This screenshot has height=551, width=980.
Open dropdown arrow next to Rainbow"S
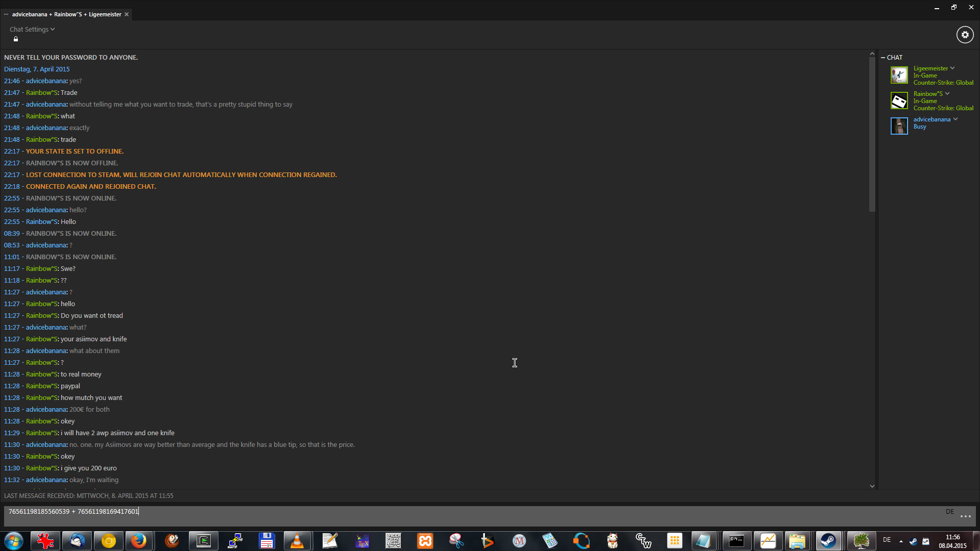click(947, 94)
